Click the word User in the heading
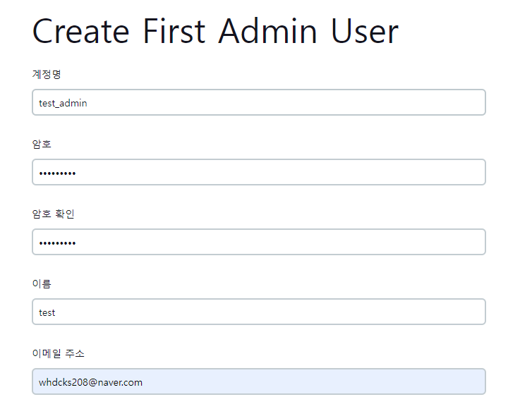The height and width of the screenshot is (416, 532). (x=365, y=32)
